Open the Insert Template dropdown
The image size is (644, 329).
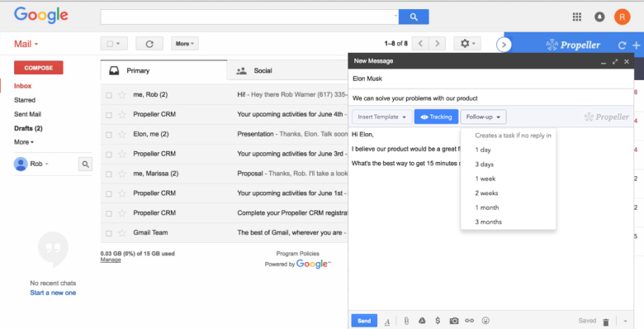(381, 117)
